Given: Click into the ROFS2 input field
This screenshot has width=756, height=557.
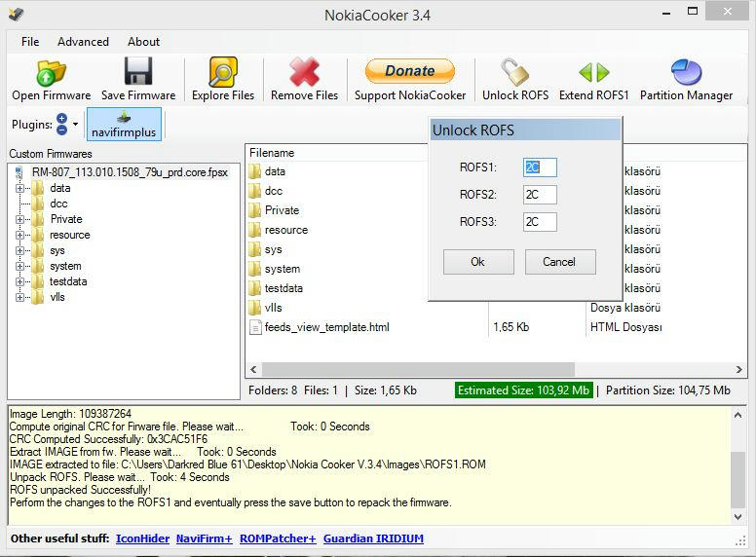Looking at the screenshot, I should 540,195.
